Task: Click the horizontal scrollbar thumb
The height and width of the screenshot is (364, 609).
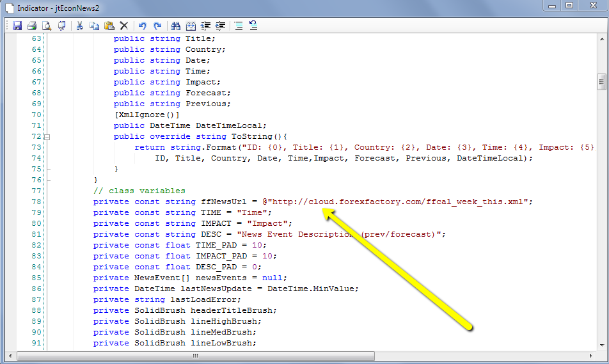Action: point(196,356)
